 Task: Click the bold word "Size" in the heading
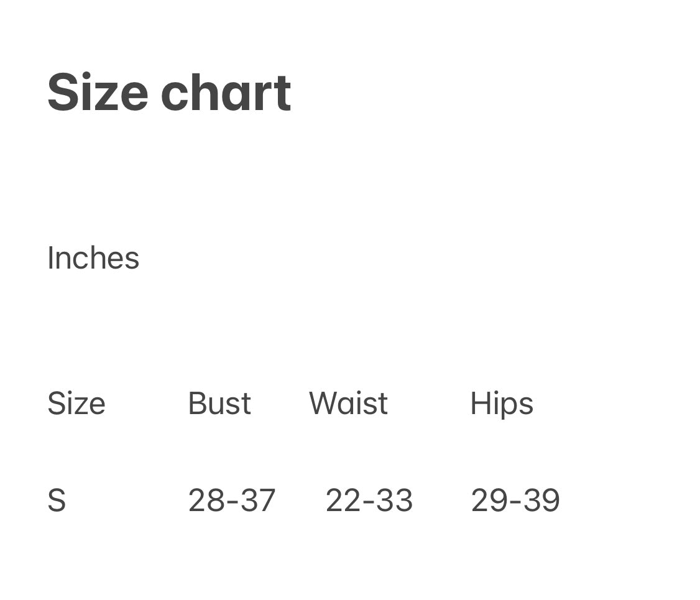98,93
